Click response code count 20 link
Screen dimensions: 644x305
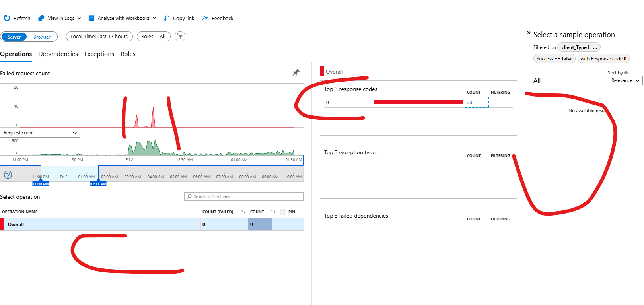point(470,102)
